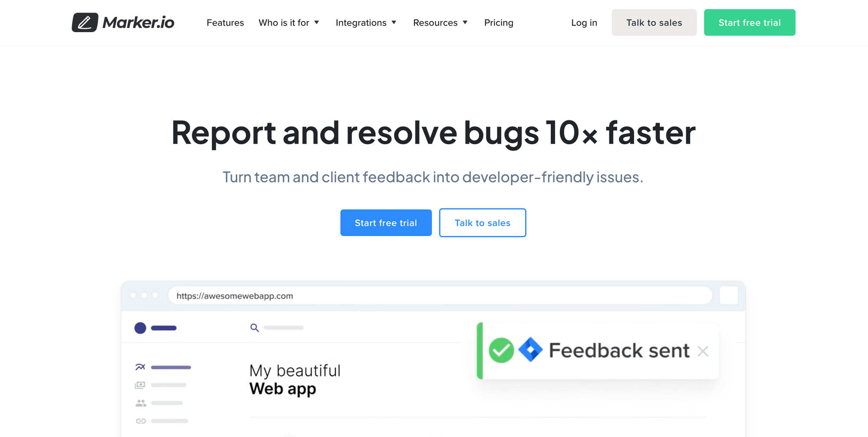Click Talk to sales below the headline

click(x=482, y=222)
